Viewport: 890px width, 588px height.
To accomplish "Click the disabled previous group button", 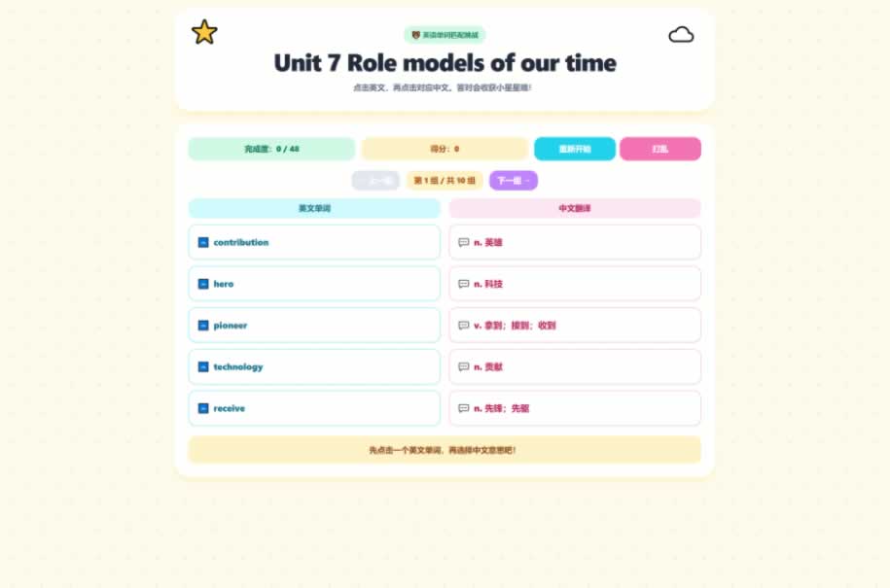I will 375,181.
